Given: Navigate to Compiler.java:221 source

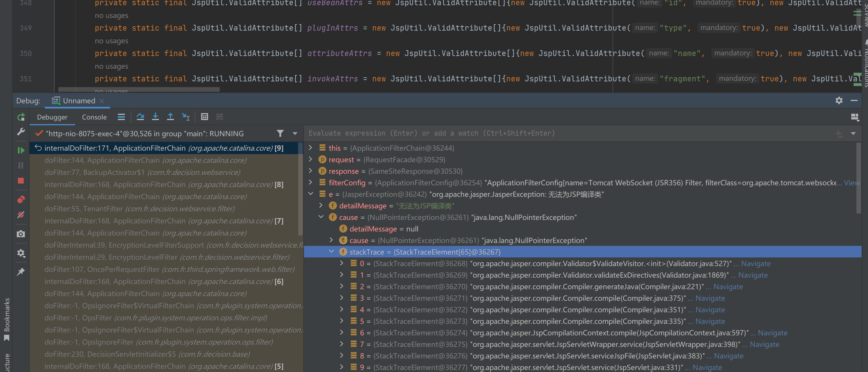Looking at the screenshot, I should 728,287.
